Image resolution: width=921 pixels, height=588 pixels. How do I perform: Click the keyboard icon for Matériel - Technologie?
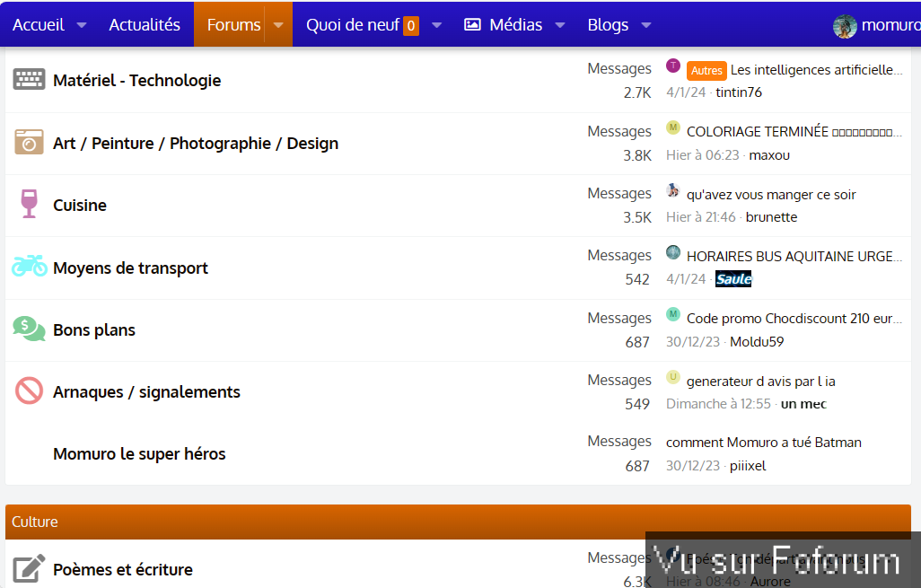[29, 80]
